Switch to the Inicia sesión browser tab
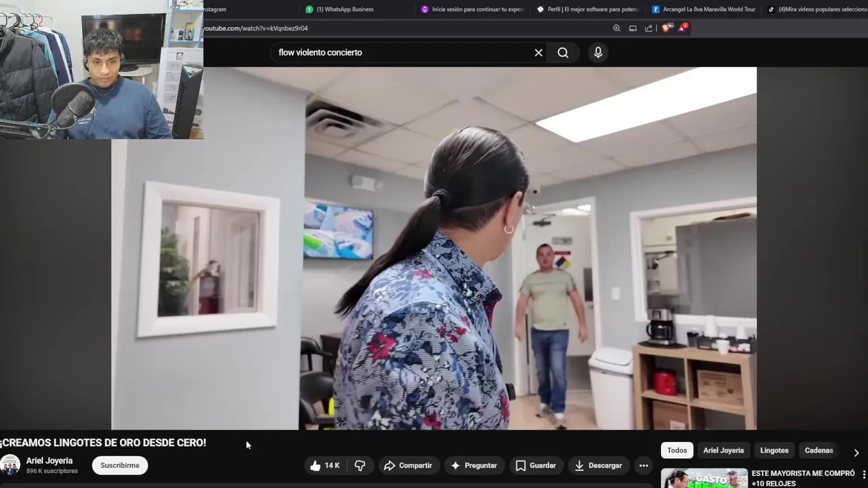 (472, 9)
